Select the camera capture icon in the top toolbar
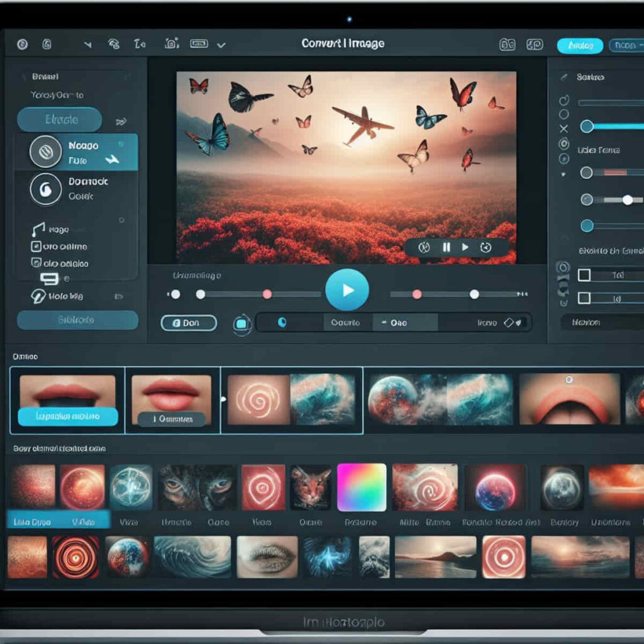The width and height of the screenshot is (644, 644). 170,44
